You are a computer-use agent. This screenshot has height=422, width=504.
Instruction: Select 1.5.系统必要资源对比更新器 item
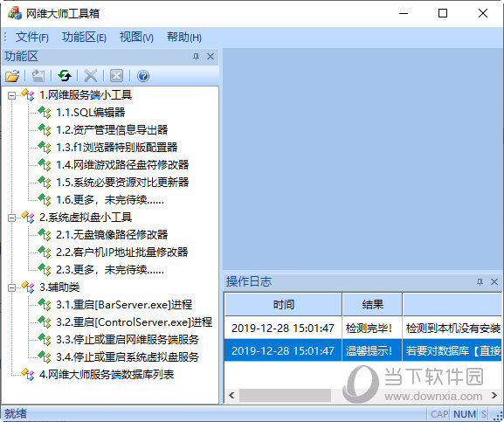(x=122, y=183)
